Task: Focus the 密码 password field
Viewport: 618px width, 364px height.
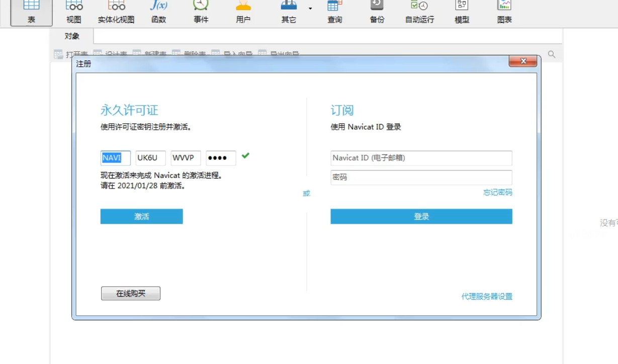Action: (421, 177)
